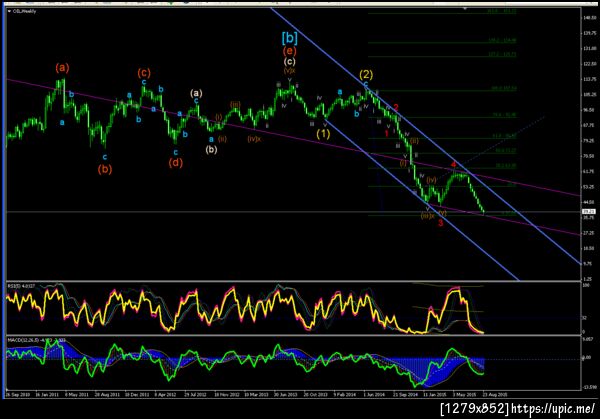Viewport: 600px width, 419px height.
Task: Select the yellow (1) wave label
Action: coord(323,134)
